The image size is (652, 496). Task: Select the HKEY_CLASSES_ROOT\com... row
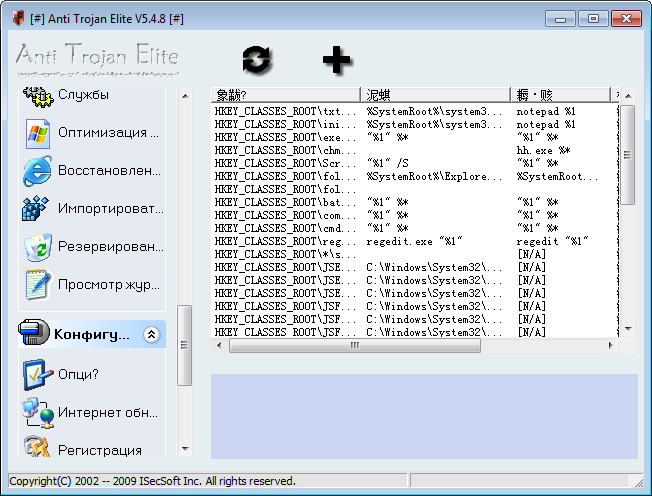pyautogui.click(x=415, y=215)
